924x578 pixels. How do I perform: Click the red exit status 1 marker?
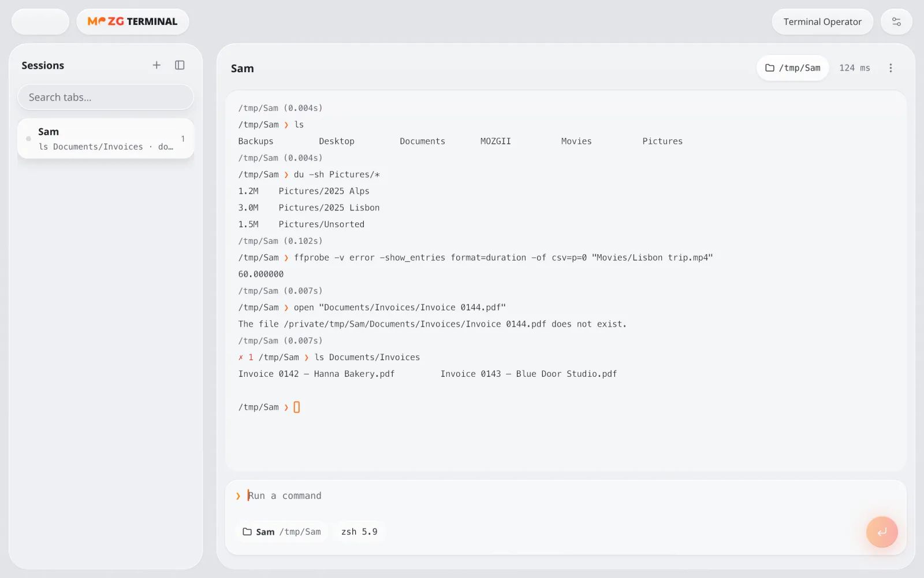click(246, 358)
